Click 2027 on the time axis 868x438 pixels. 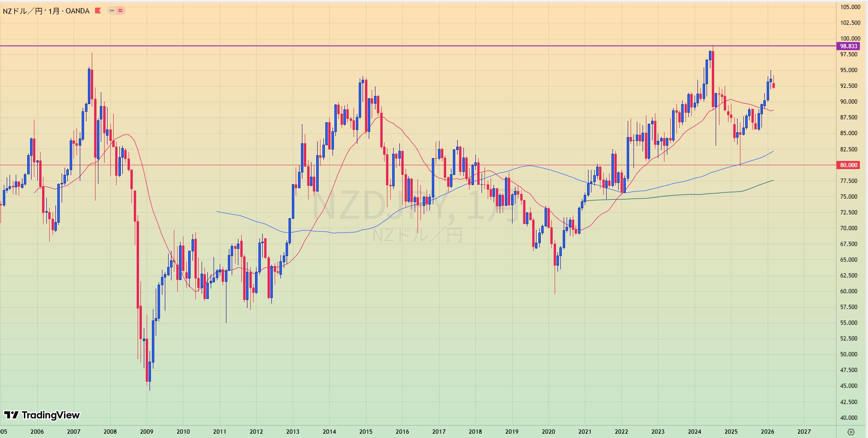(804, 432)
